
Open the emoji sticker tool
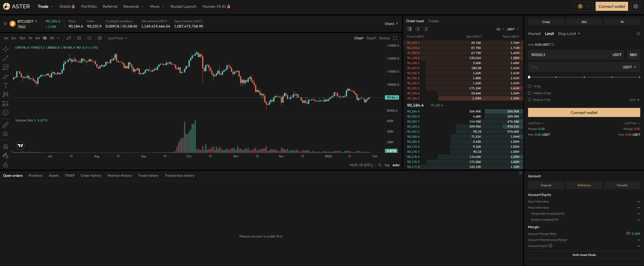click(6, 113)
